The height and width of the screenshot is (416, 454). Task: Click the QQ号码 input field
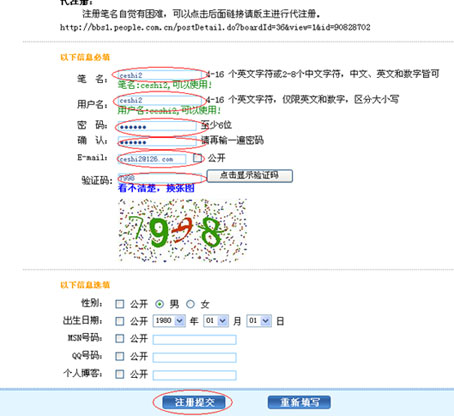click(195, 357)
